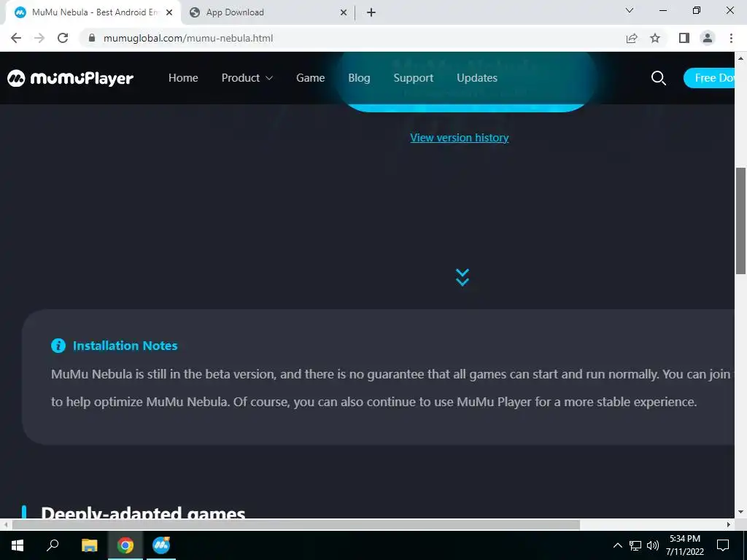Click the double chevron scroll-down arrow

[462, 277]
